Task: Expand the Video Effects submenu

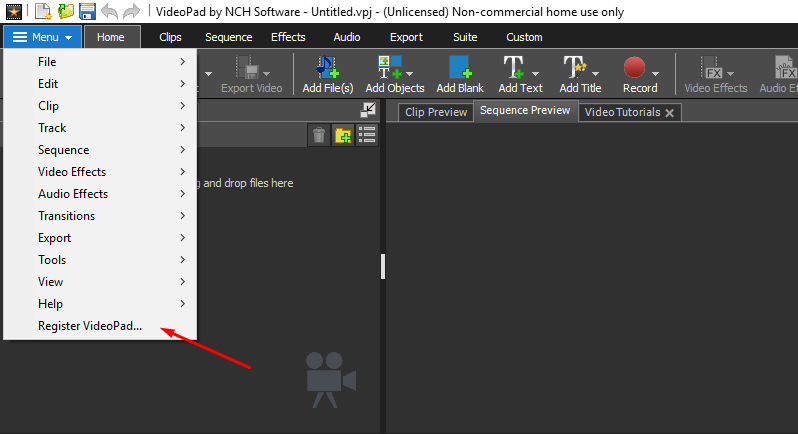Action: (x=100, y=171)
